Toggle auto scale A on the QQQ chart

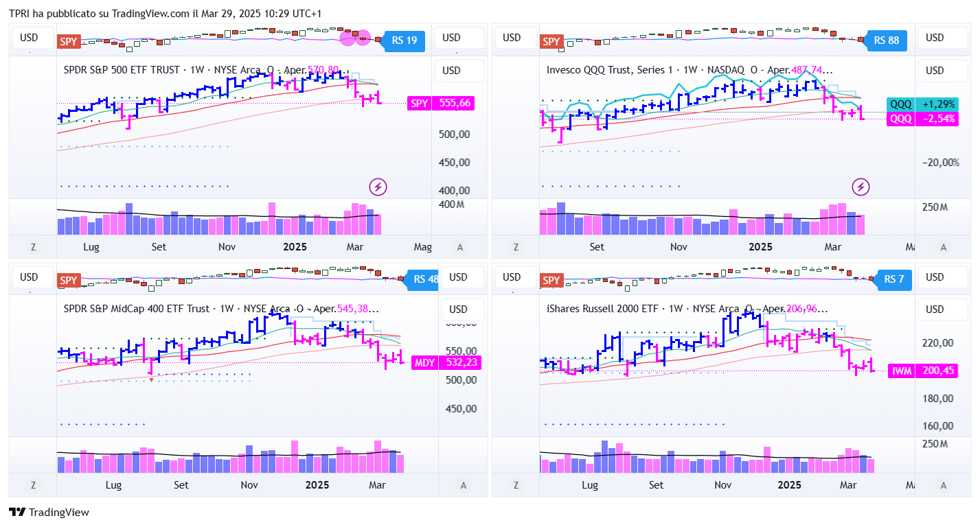[944, 247]
